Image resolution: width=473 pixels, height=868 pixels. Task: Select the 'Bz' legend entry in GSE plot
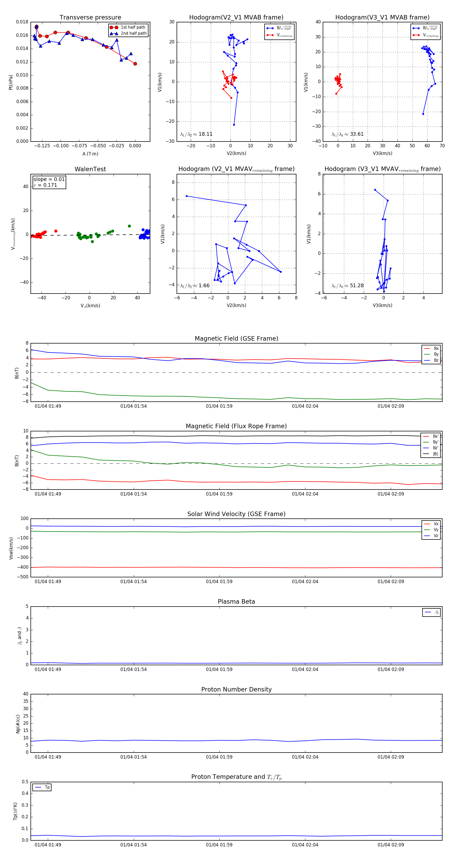(431, 360)
